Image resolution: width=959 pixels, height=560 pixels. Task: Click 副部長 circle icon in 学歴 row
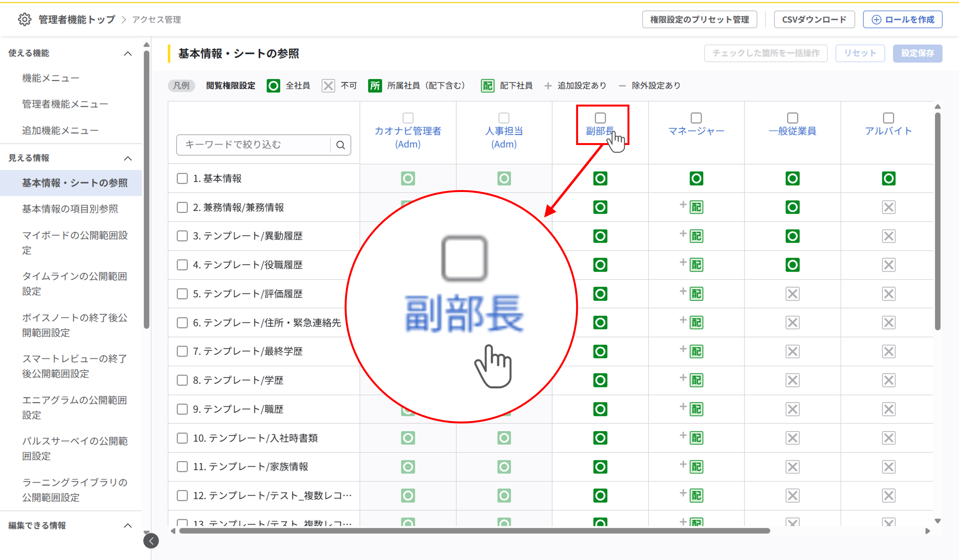click(x=600, y=380)
